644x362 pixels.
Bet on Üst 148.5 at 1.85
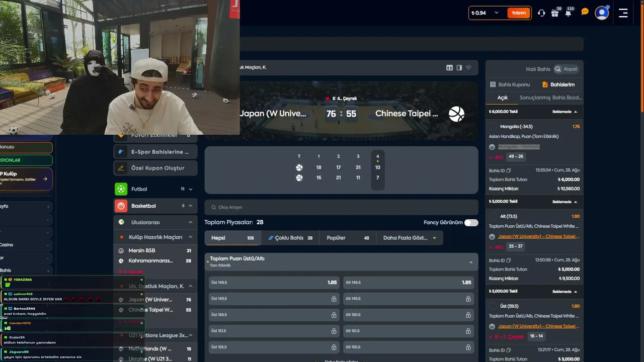pos(274,283)
